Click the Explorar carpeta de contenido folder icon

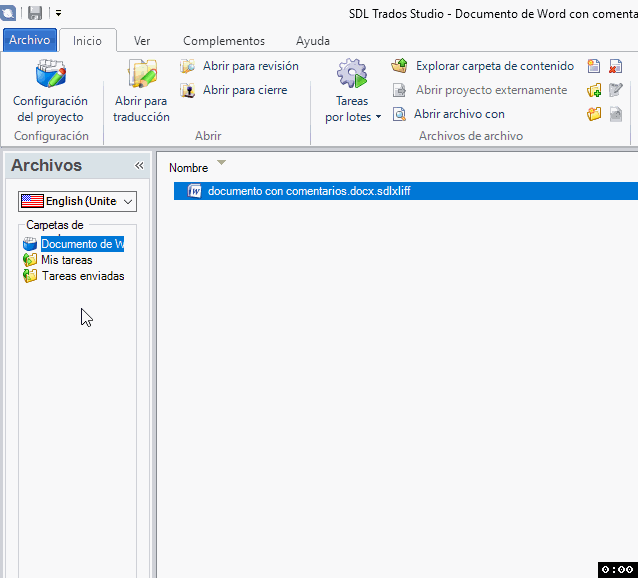tap(399, 65)
